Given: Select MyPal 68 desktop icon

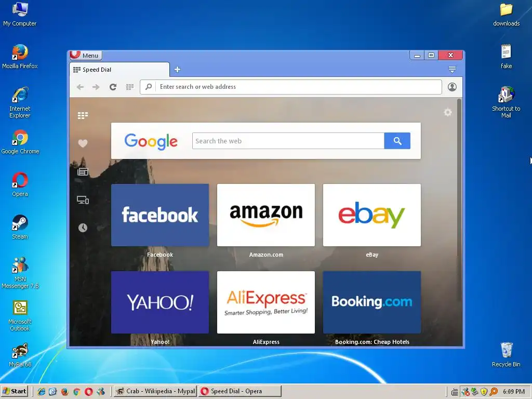Looking at the screenshot, I should 20,355.
